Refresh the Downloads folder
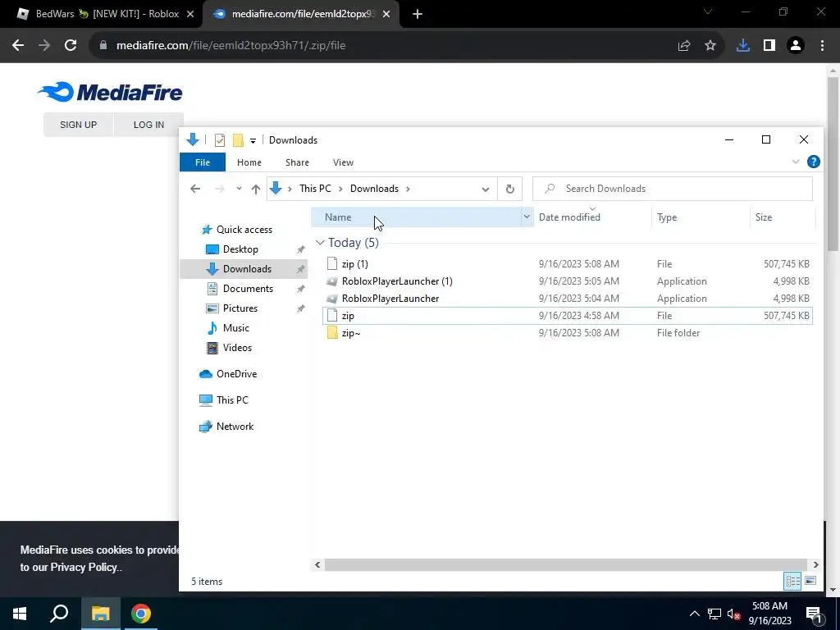The height and width of the screenshot is (630, 840). coord(510,189)
